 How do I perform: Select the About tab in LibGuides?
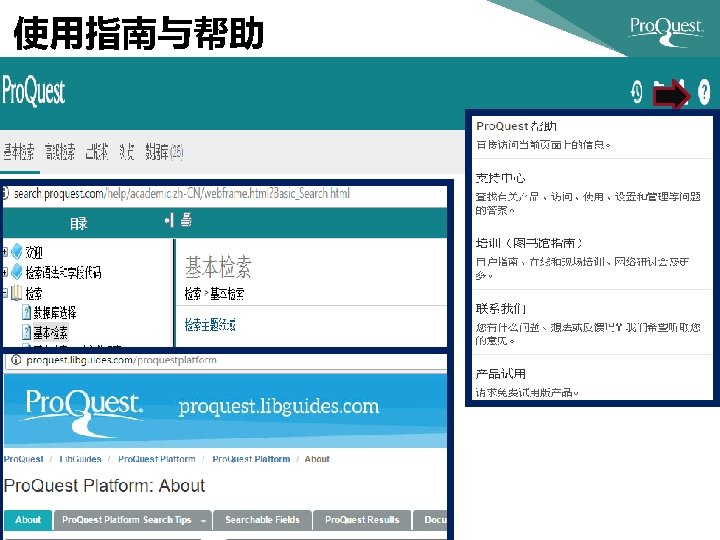tap(28, 520)
